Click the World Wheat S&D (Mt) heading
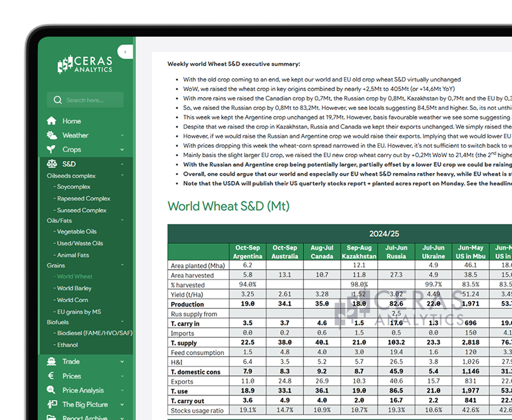This screenshot has height=420, width=512. point(229,207)
